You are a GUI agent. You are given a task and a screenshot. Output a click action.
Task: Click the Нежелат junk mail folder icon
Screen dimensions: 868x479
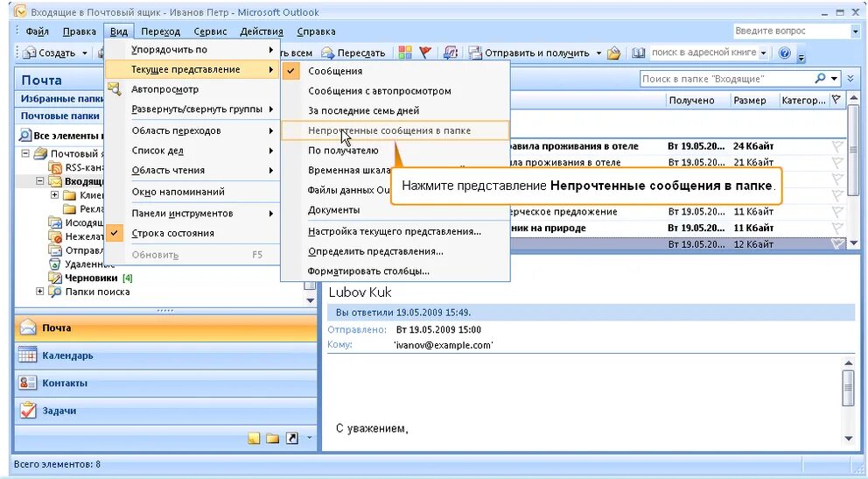pos(55,236)
